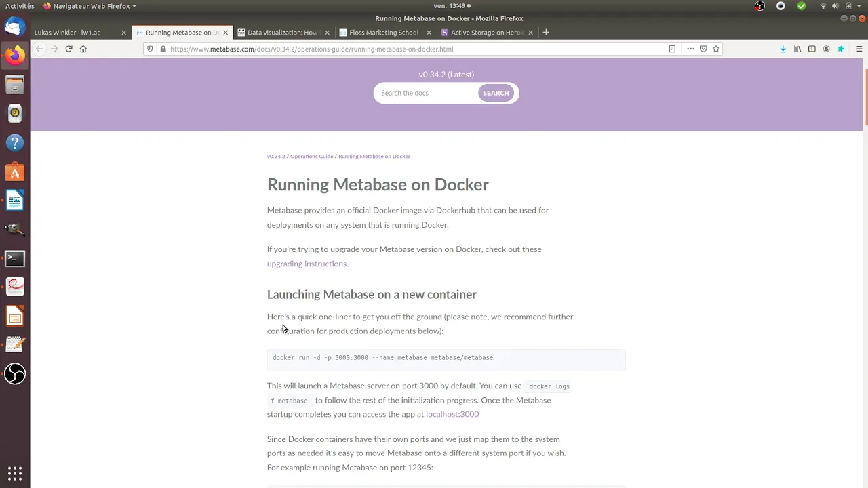The width and height of the screenshot is (868, 488).
Task: Launch LibreOffice Writer from the dock
Action: coord(15,201)
